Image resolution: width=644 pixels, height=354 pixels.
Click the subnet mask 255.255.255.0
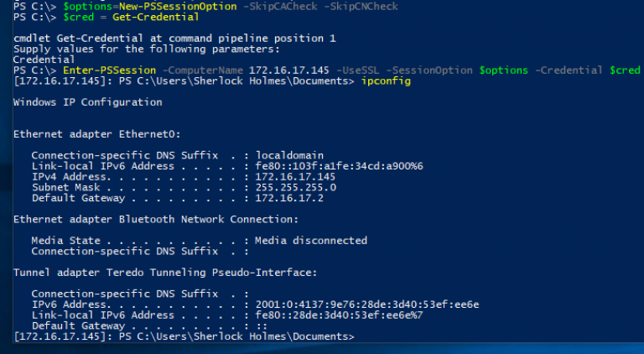295,188
